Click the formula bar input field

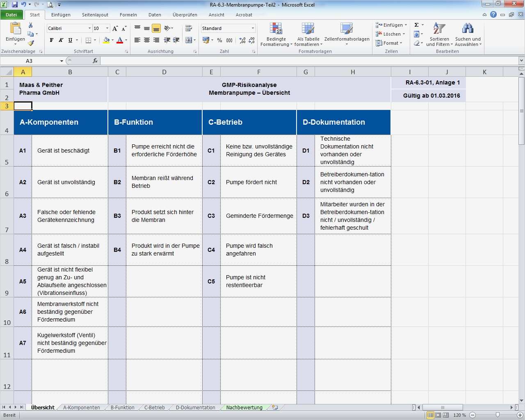click(x=308, y=61)
